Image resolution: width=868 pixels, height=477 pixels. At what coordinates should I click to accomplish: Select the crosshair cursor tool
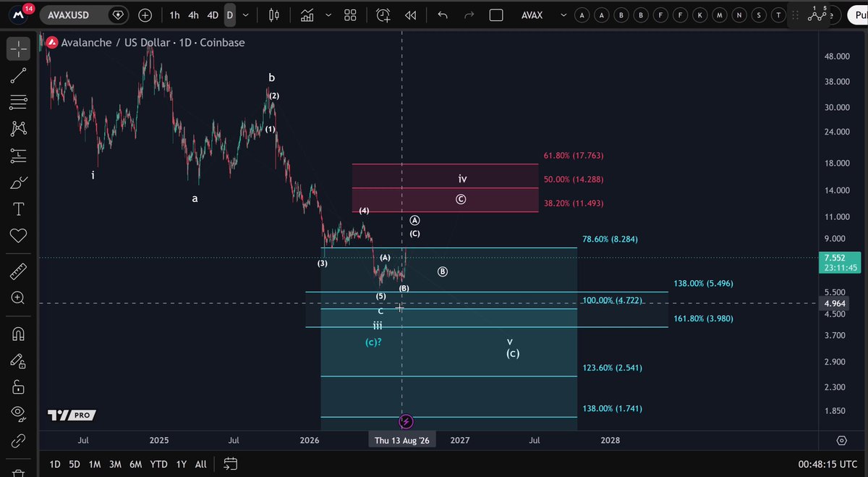(x=18, y=48)
